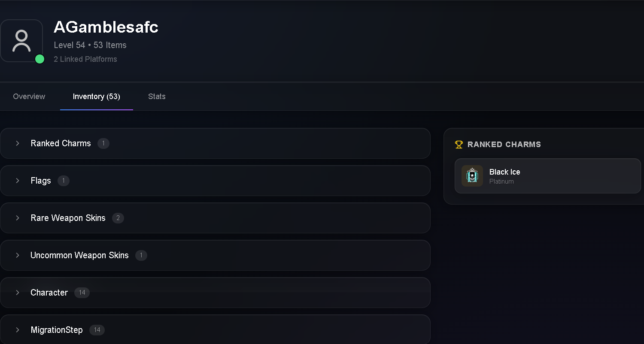Expand Uncommon Weapon Skins chevron

coord(18,255)
